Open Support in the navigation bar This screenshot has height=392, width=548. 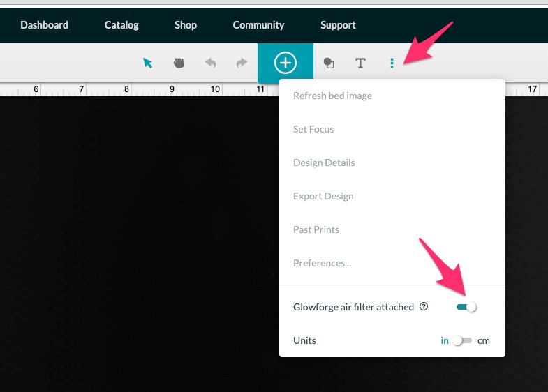[x=338, y=25]
